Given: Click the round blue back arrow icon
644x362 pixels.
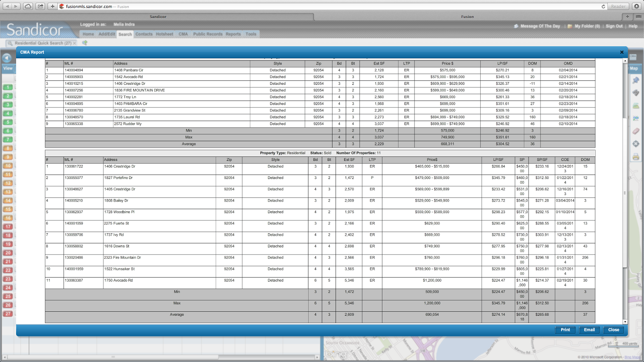Looking at the screenshot, I should coord(6,58).
